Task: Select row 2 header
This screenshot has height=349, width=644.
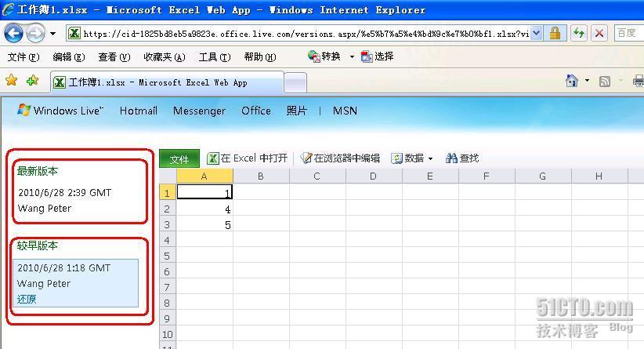Action: tap(168, 208)
